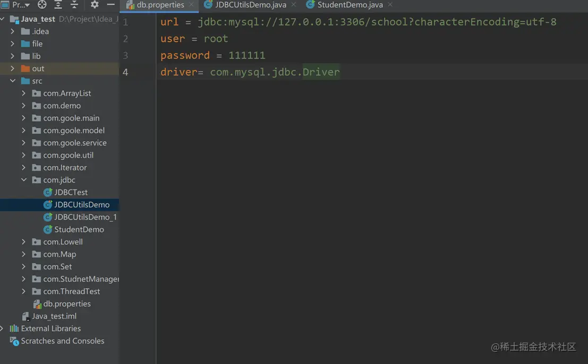Screen dimensions: 588x364
Task: Click the root value on line 2
Action: [x=216, y=39]
